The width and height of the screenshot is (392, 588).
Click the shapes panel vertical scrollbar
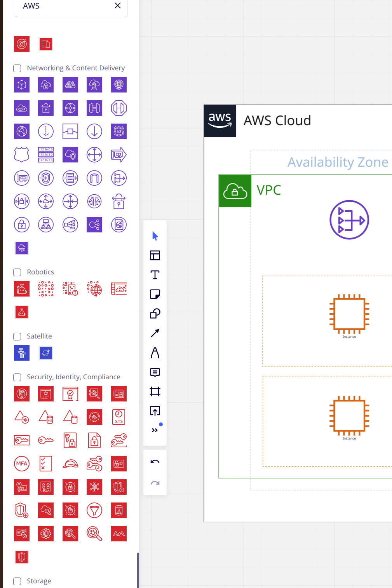(138, 570)
